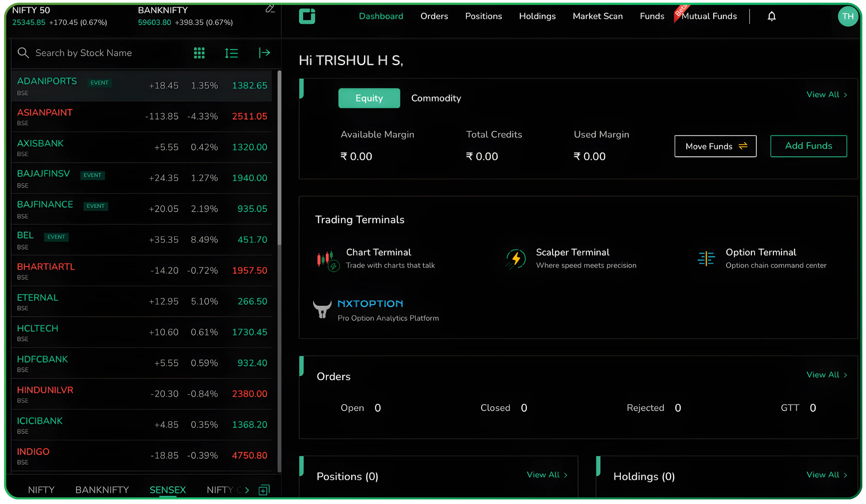Show more watchlist tabs with chevron
866x504 pixels.
(x=247, y=490)
